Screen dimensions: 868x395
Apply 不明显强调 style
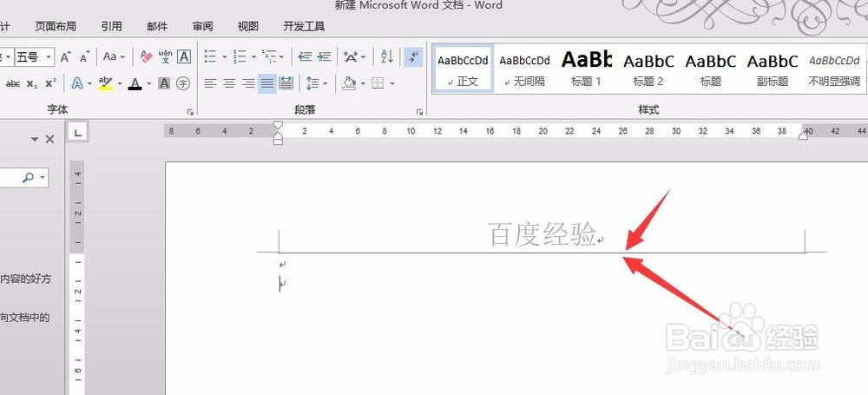coord(835,69)
